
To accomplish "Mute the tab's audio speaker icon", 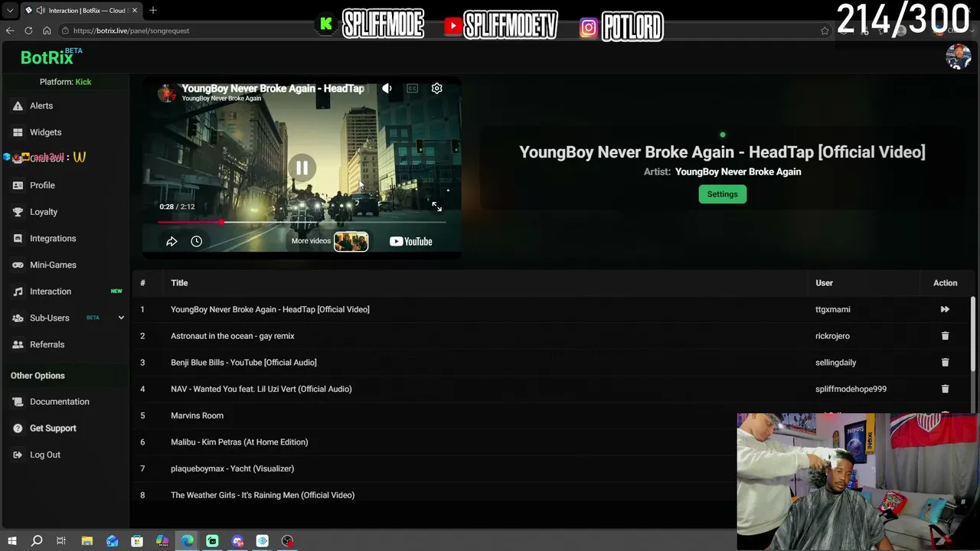I will point(39,11).
